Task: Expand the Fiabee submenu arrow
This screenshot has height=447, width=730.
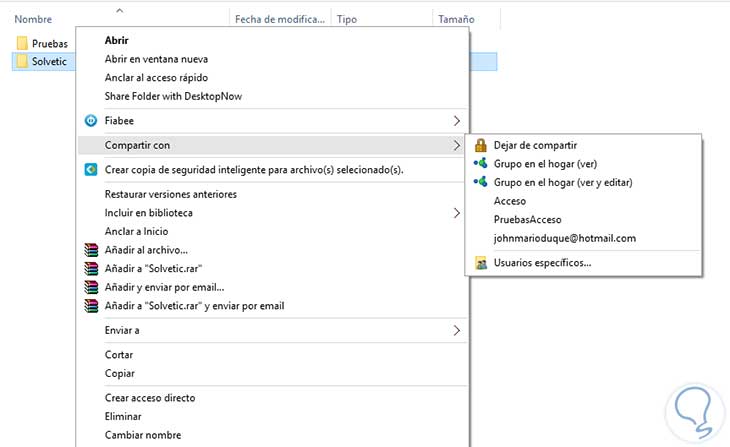Action: (457, 121)
